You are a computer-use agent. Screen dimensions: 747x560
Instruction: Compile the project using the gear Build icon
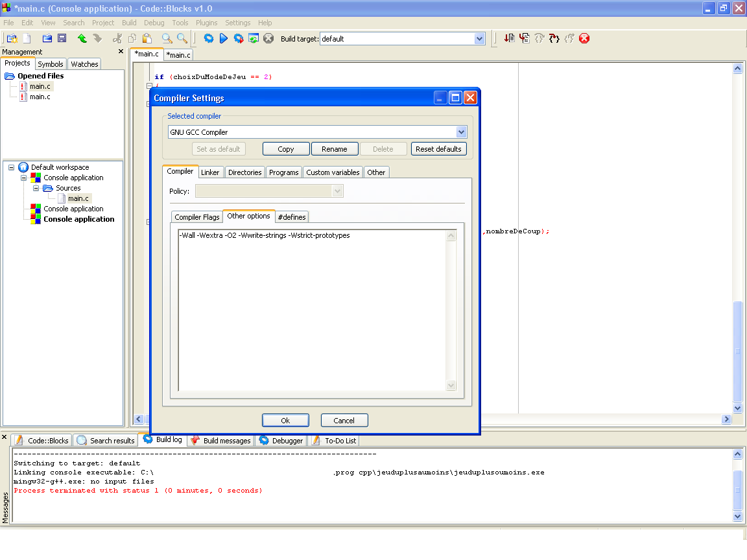tap(209, 38)
